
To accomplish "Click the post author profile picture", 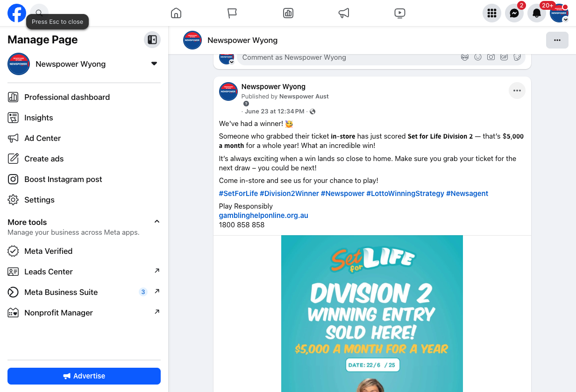I will [x=228, y=91].
